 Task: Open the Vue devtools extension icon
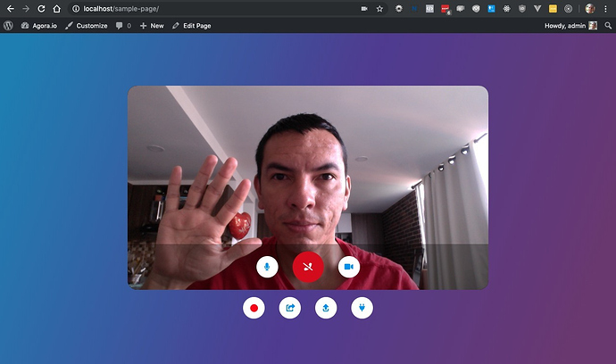pyautogui.click(x=537, y=9)
